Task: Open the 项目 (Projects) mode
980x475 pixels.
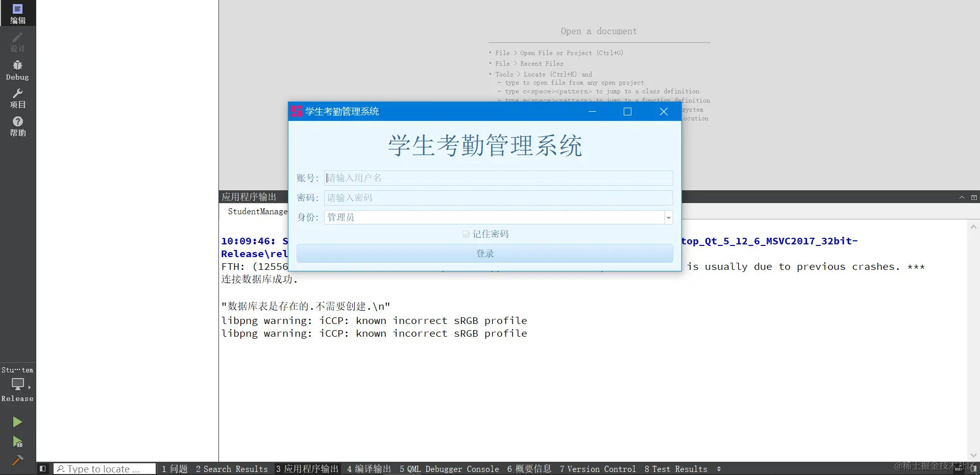Action: 18,98
